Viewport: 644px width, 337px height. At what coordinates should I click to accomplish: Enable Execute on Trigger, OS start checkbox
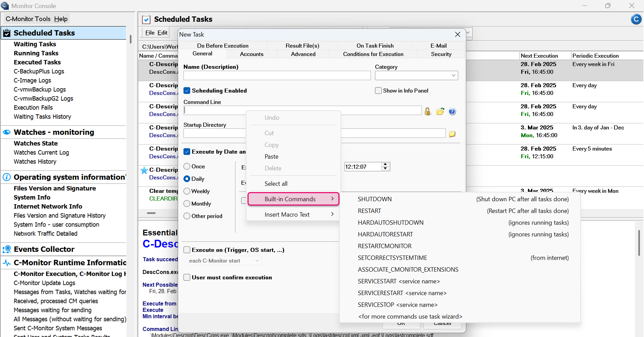click(187, 250)
